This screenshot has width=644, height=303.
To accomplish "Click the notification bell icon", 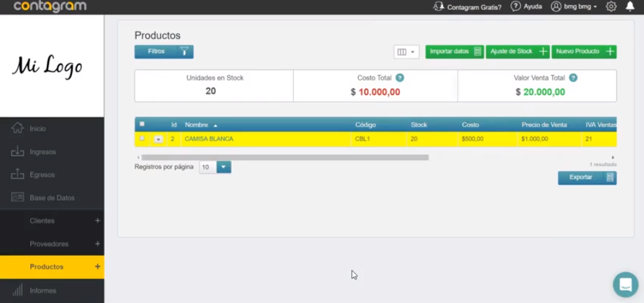I will [x=630, y=7].
